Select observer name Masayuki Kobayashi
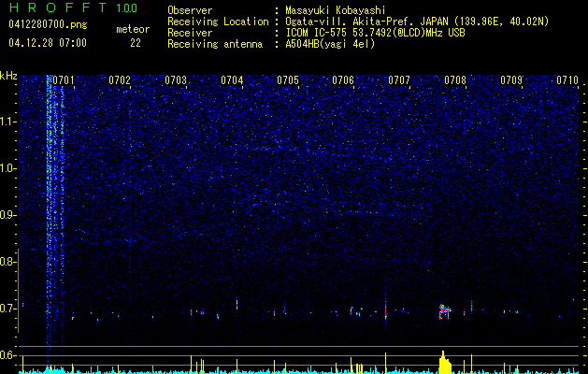The width and height of the screenshot is (588, 374). click(x=335, y=10)
